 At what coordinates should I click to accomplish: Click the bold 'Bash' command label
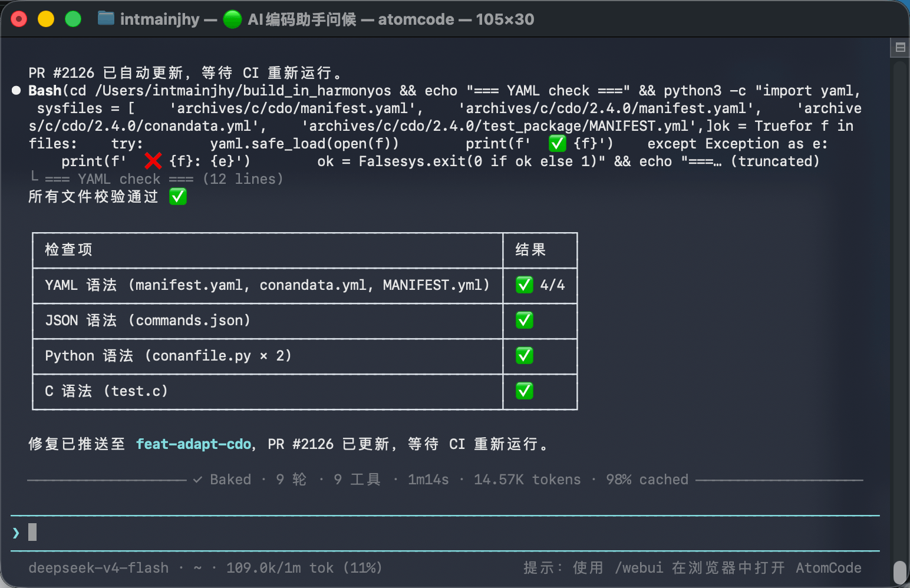45,91
